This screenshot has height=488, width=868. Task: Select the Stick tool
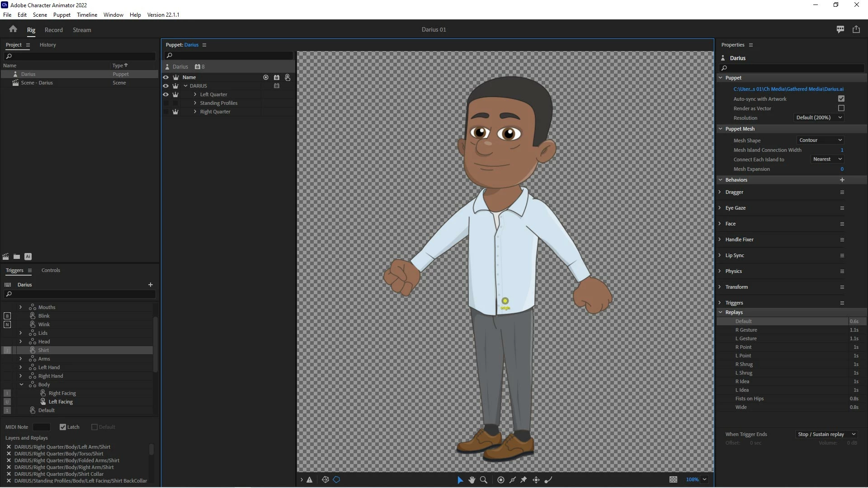point(513,480)
